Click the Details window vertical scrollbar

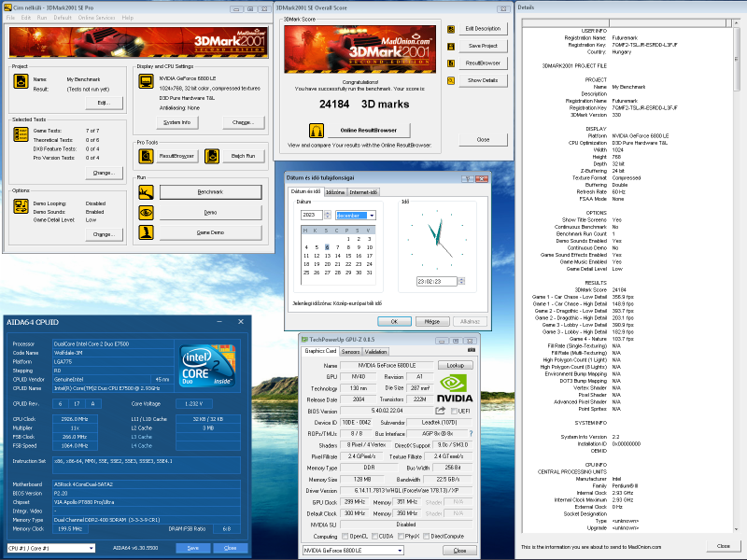click(737, 276)
